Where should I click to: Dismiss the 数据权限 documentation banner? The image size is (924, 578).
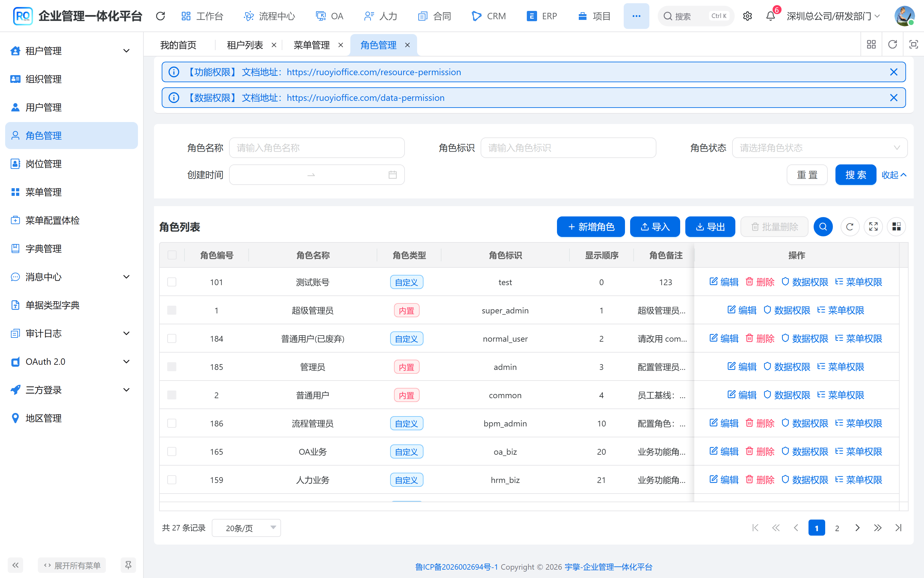pos(894,98)
